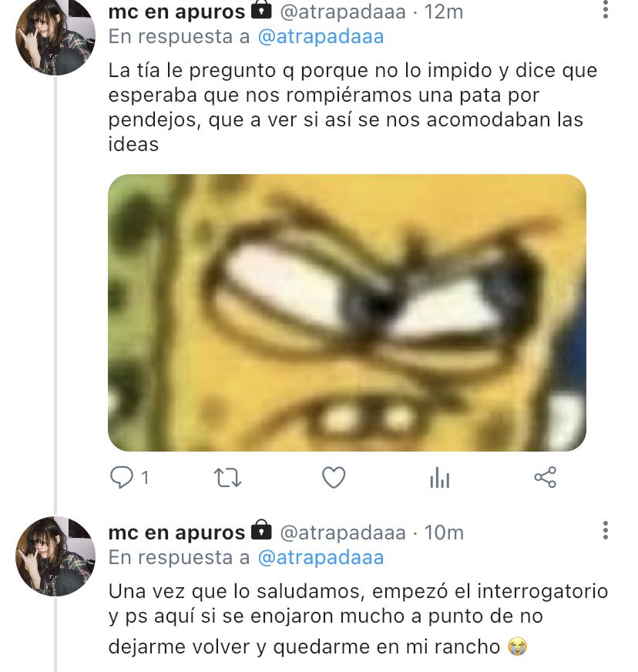The image size is (638, 672).
Task: Open @atrapadaaa mention link in the first tweet
Action: [x=321, y=36]
